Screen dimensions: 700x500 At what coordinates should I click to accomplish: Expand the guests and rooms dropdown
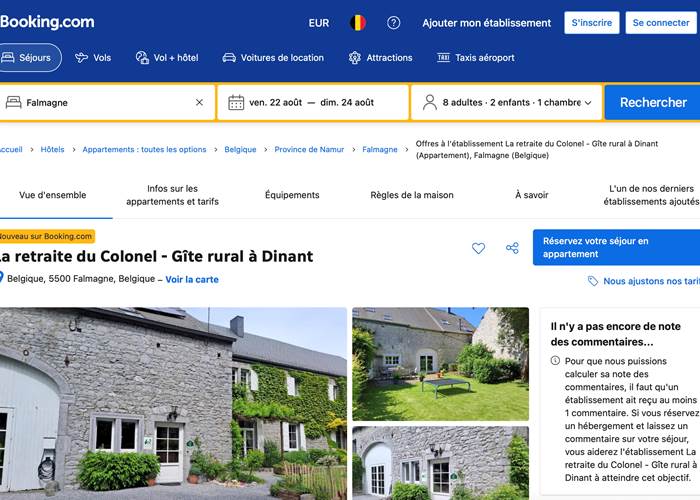click(x=506, y=102)
